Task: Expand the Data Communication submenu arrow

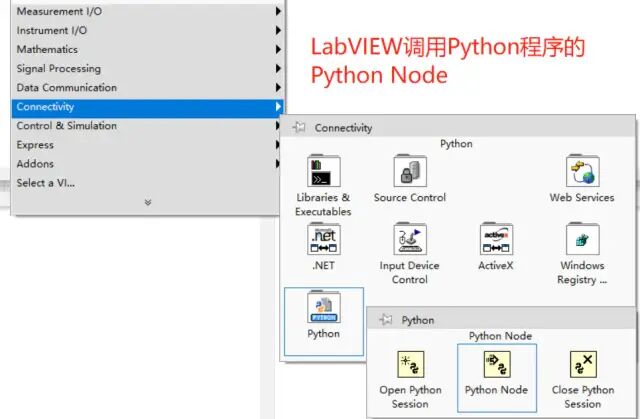Action: click(x=278, y=87)
